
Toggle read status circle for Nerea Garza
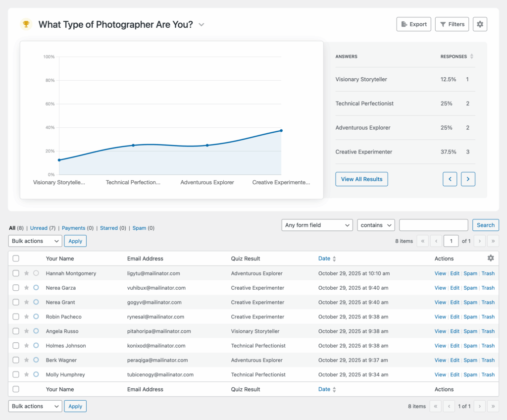(36, 288)
